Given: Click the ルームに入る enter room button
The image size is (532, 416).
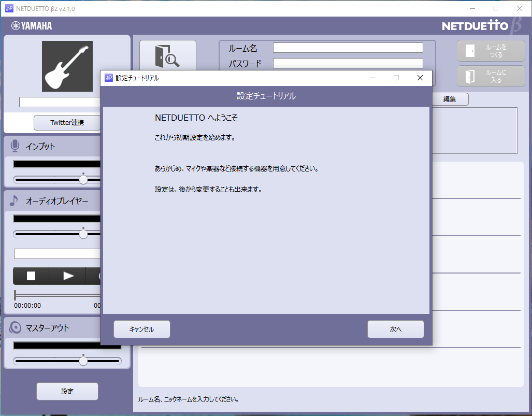Looking at the screenshot, I should click(x=491, y=76).
